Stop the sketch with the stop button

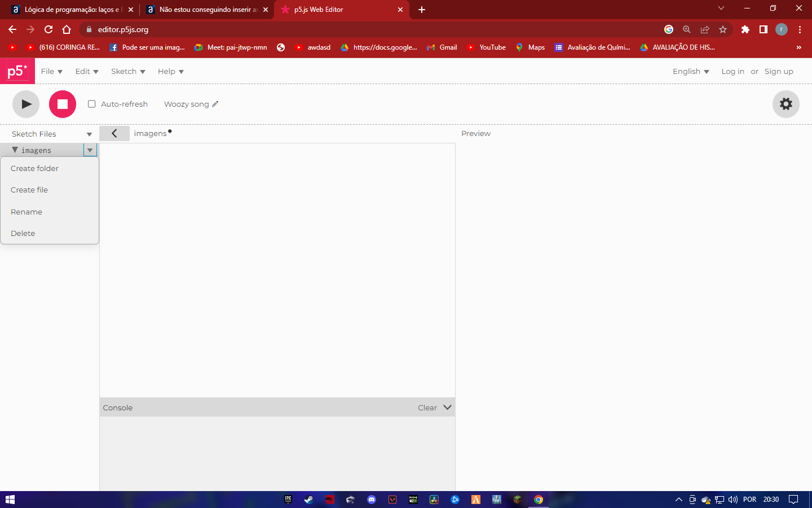click(63, 104)
